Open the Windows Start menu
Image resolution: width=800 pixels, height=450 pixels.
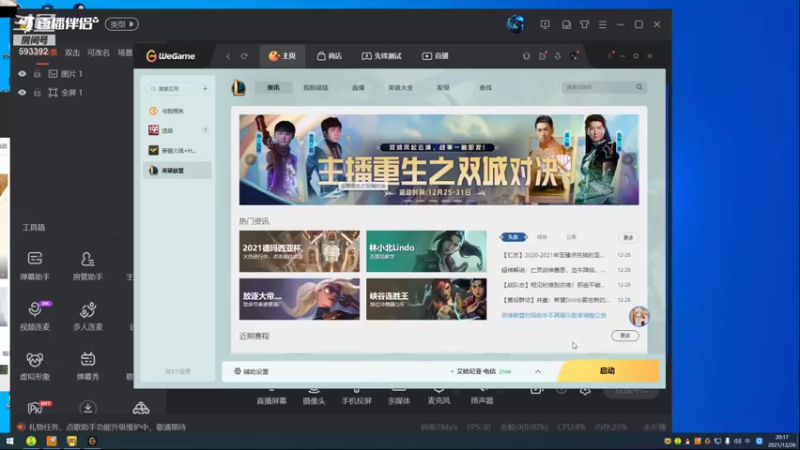[9, 441]
